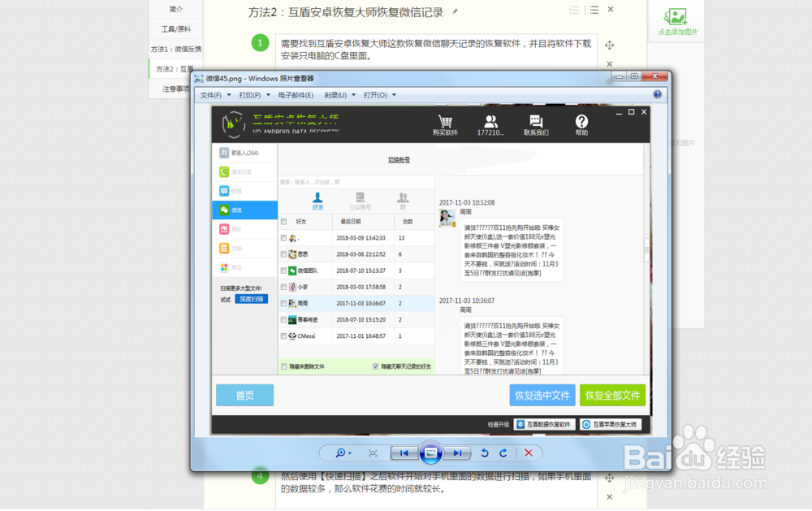Check the box for the 2018-03-09 13:42:33 row
Screen dimensions: 812x511
click(283, 238)
